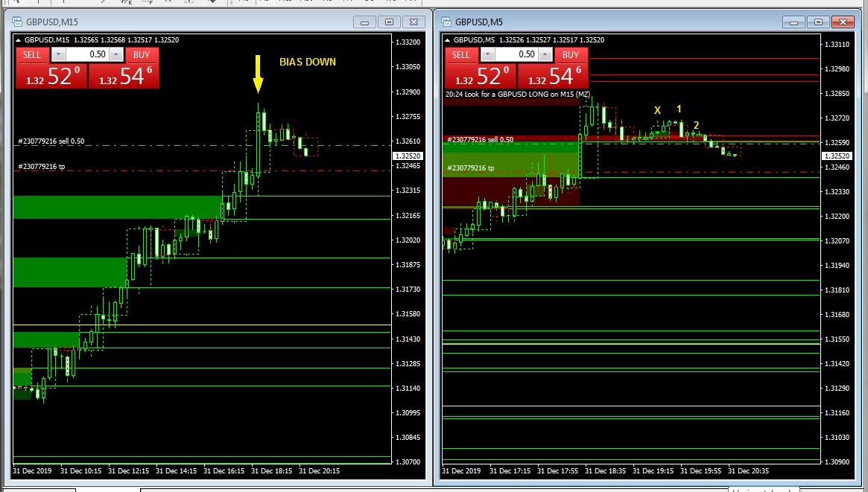
Task: Increase lot volume in M5 trade panel
Action: pyautogui.click(x=545, y=54)
